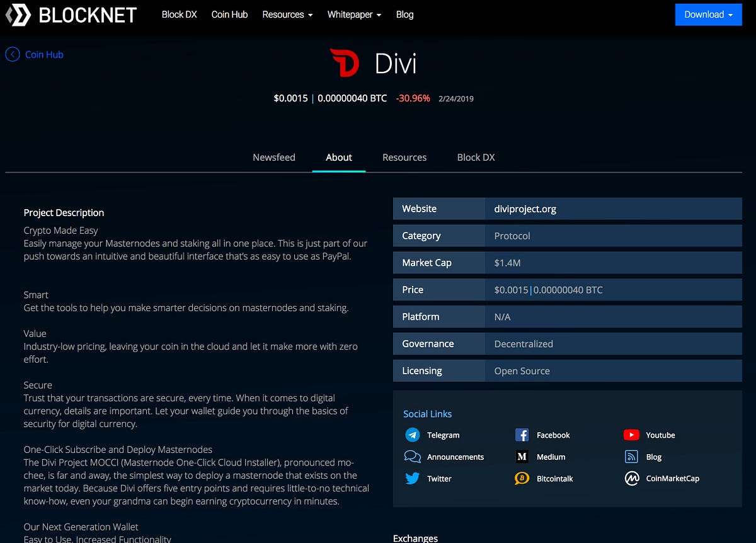Click the $1.4M market cap value
756x543 pixels.
[507, 263]
